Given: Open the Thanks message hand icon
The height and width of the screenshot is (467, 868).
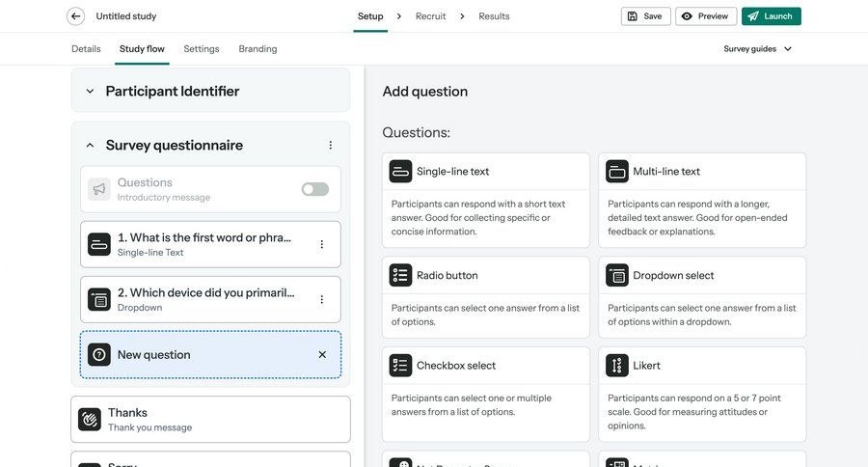Looking at the screenshot, I should tap(90, 420).
